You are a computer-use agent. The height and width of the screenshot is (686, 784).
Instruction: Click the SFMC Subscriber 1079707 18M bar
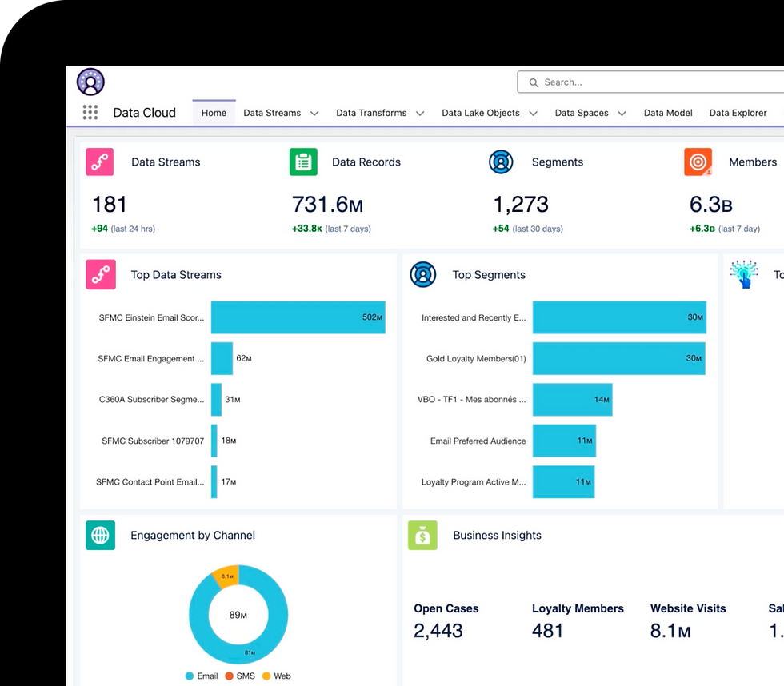214,441
